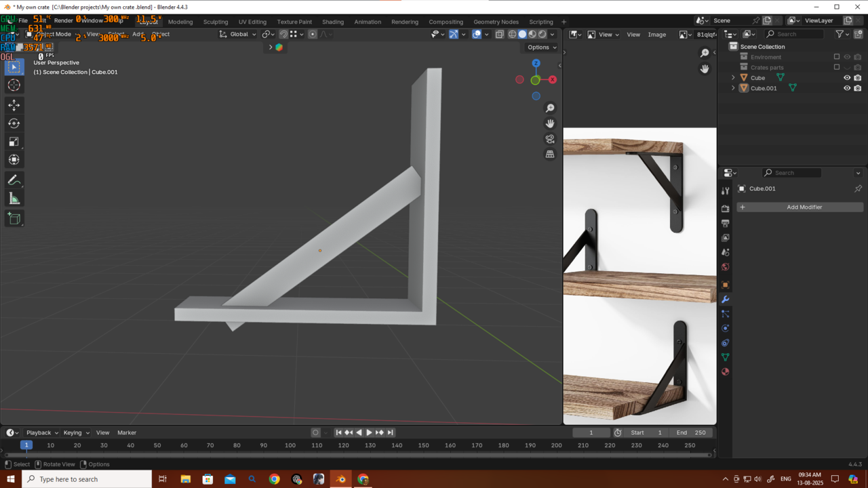Open the Global transform orientation dropdown
Viewport: 868px width, 488px height.
238,34
